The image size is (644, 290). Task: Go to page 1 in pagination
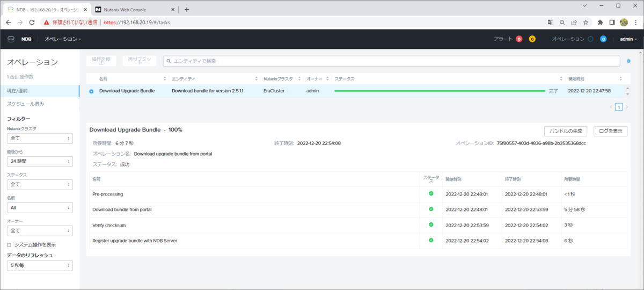coord(619,107)
